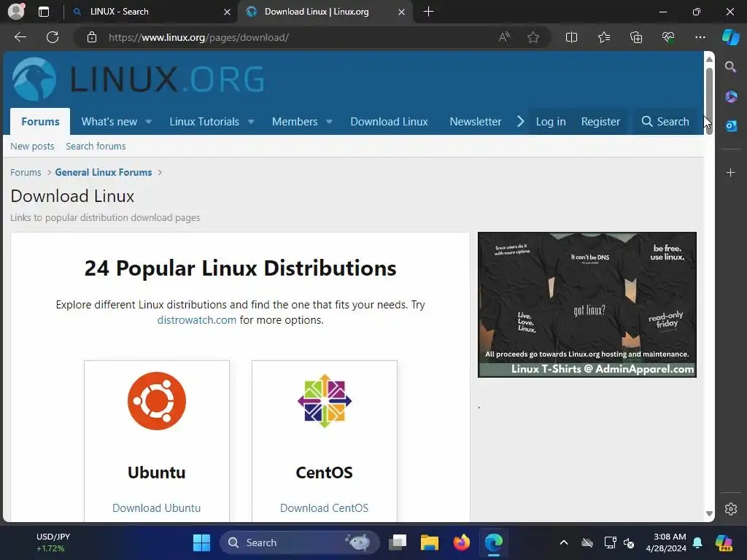The image size is (747, 560).
Task: Click taskbar Search box
Action: [299, 542]
